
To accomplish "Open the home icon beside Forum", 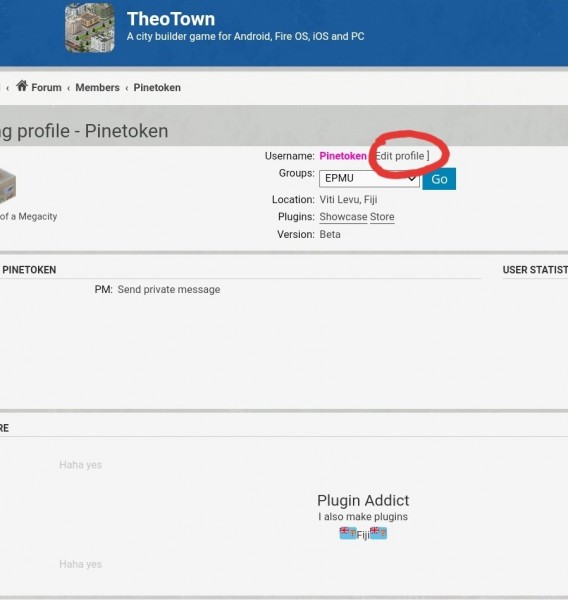I will (22, 86).
